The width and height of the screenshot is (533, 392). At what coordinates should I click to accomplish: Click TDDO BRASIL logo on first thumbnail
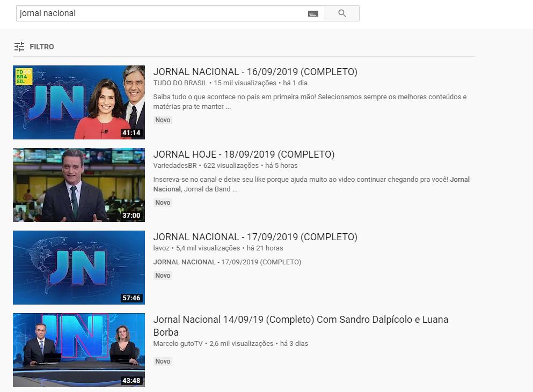pyautogui.click(x=24, y=77)
